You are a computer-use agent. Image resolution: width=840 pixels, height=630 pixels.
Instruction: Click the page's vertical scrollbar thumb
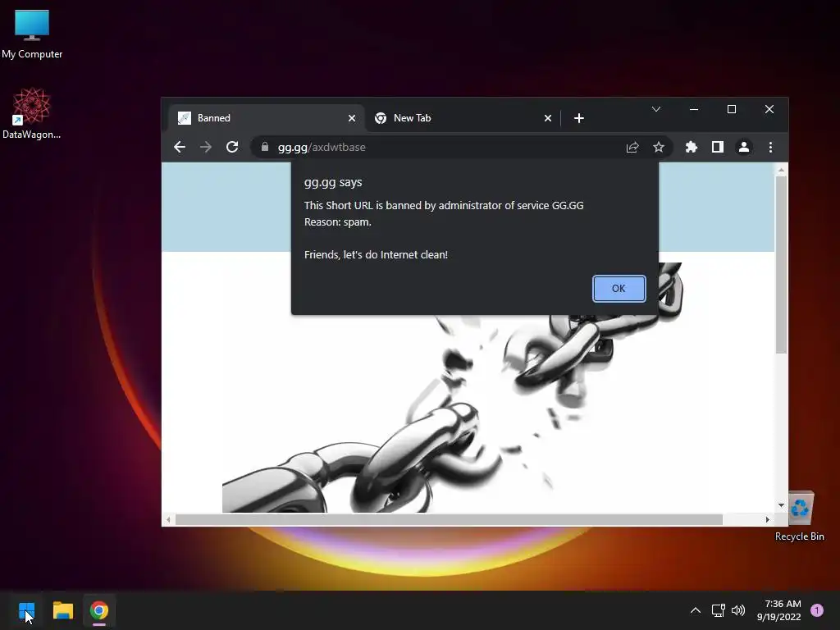point(781,265)
